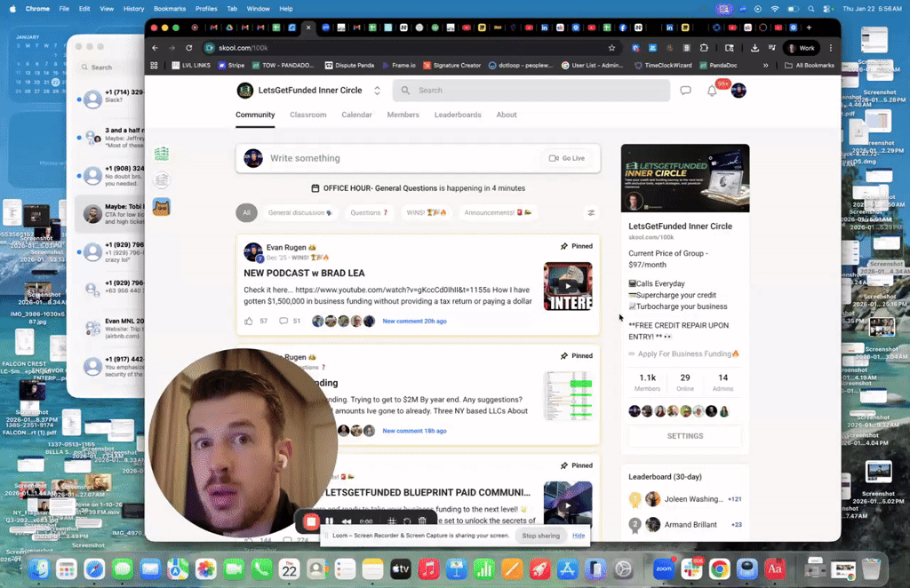
Task: Click the address bar showing skool.com/100k
Action: 406,48
